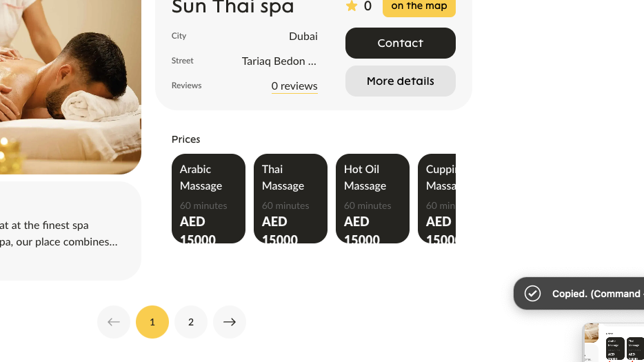Click the yellow star rating icon
This screenshot has width=644, height=362.
pyautogui.click(x=352, y=6)
